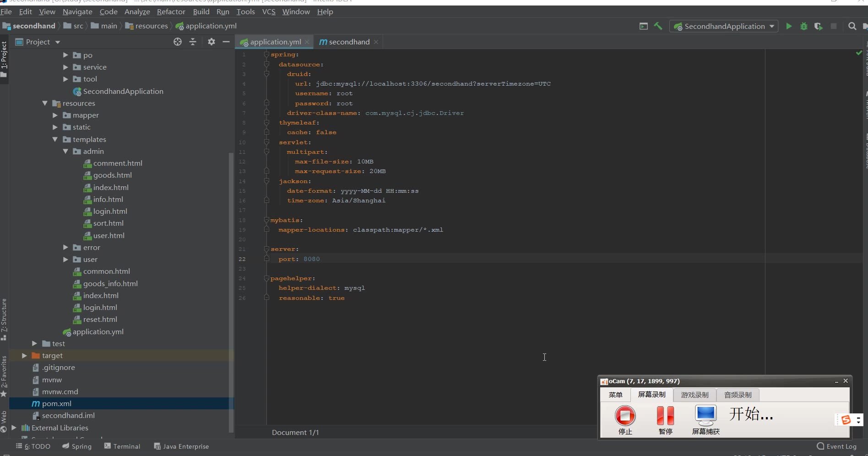Screen dimensions: 868x456
Task: Click Collapse All icon in Project panel
Action: pyautogui.click(x=193, y=42)
